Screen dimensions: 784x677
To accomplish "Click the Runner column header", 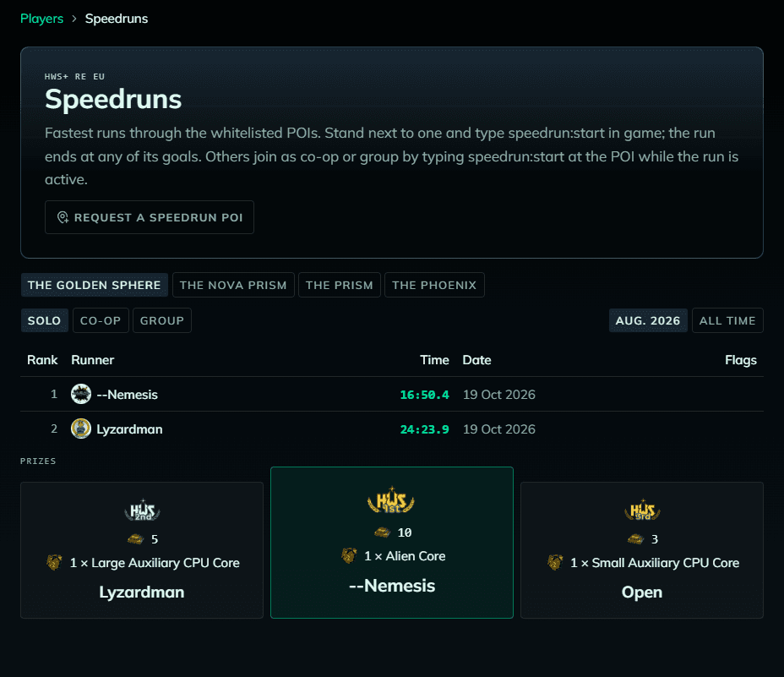I will pos(92,360).
